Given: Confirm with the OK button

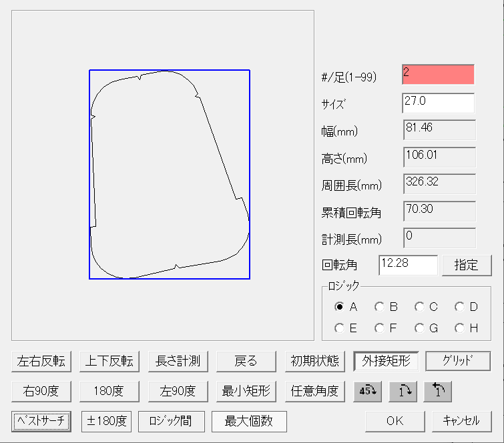Looking at the screenshot, I should tap(395, 421).
